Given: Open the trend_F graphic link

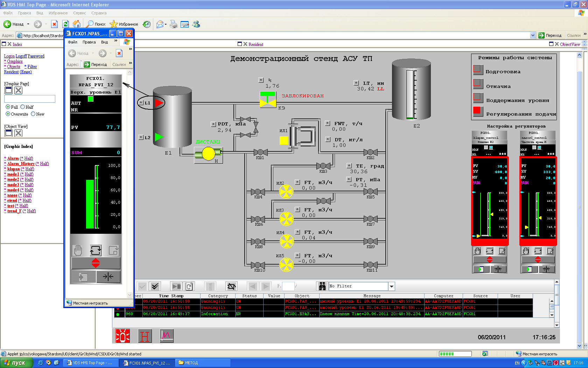Looking at the screenshot, I should [x=14, y=211].
